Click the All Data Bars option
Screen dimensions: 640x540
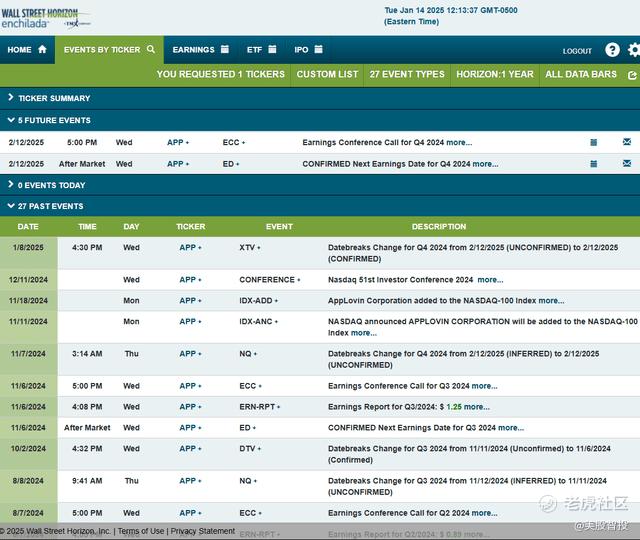click(x=581, y=74)
